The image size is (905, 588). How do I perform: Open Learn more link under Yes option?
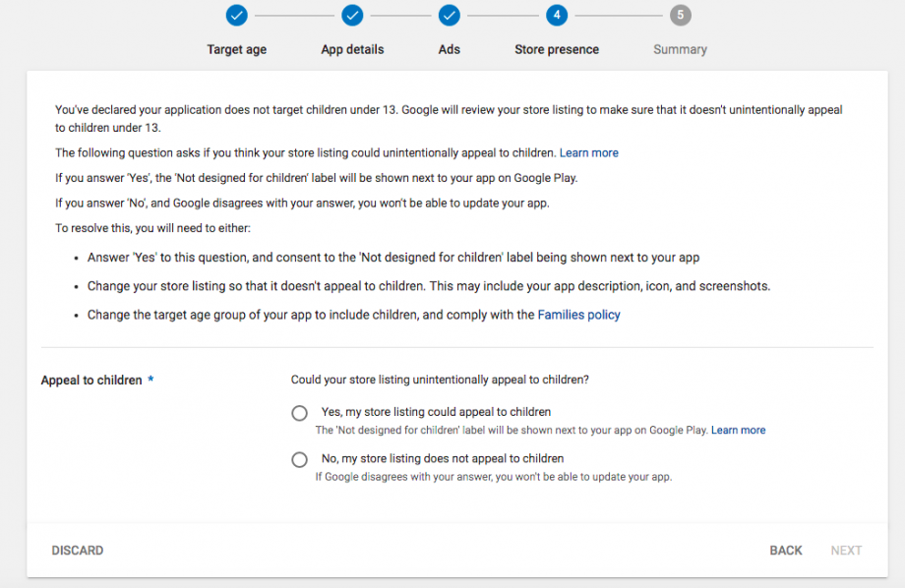[738, 430]
